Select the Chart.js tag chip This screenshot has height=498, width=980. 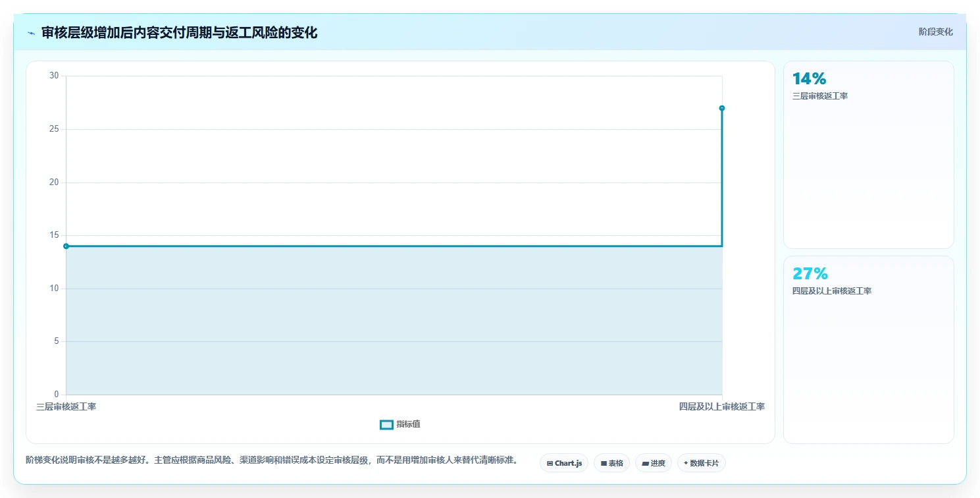click(x=564, y=463)
